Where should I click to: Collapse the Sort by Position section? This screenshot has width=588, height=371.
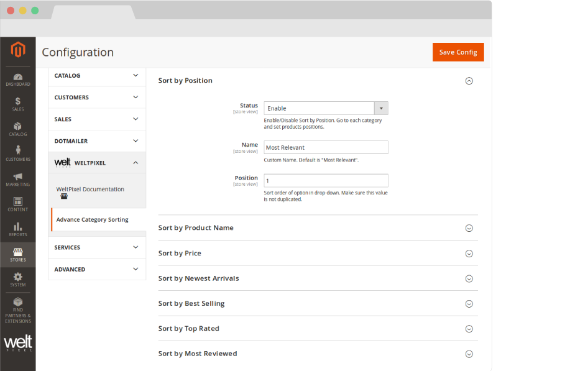click(469, 81)
